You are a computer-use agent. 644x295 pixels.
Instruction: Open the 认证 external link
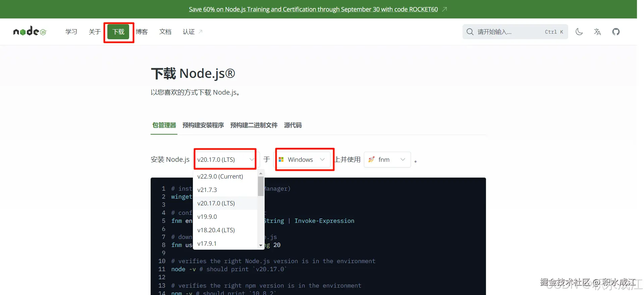click(x=192, y=32)
